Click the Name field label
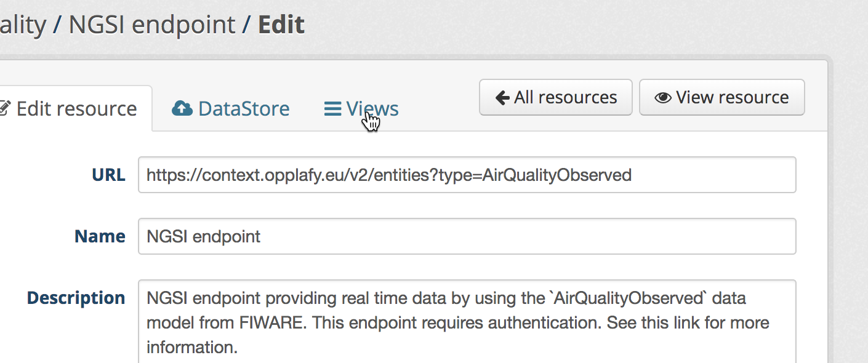The height and width of the screenshot is (363, 868). [x=100, y=236]
